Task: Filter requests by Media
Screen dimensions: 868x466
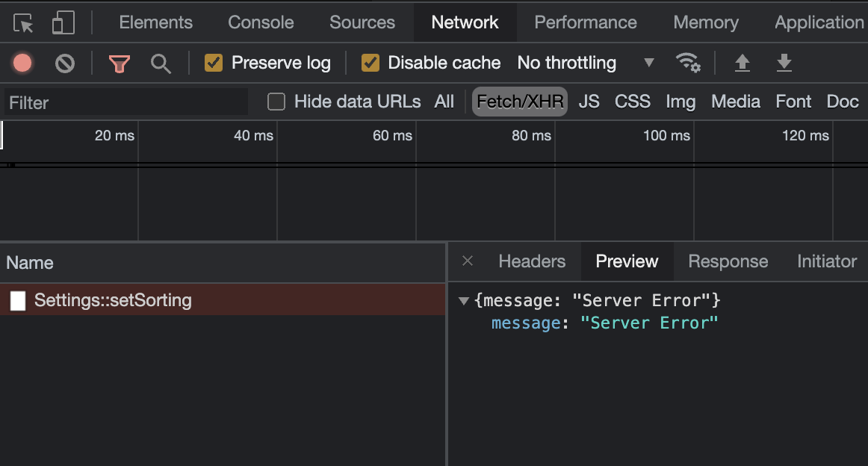Action: 736,102
